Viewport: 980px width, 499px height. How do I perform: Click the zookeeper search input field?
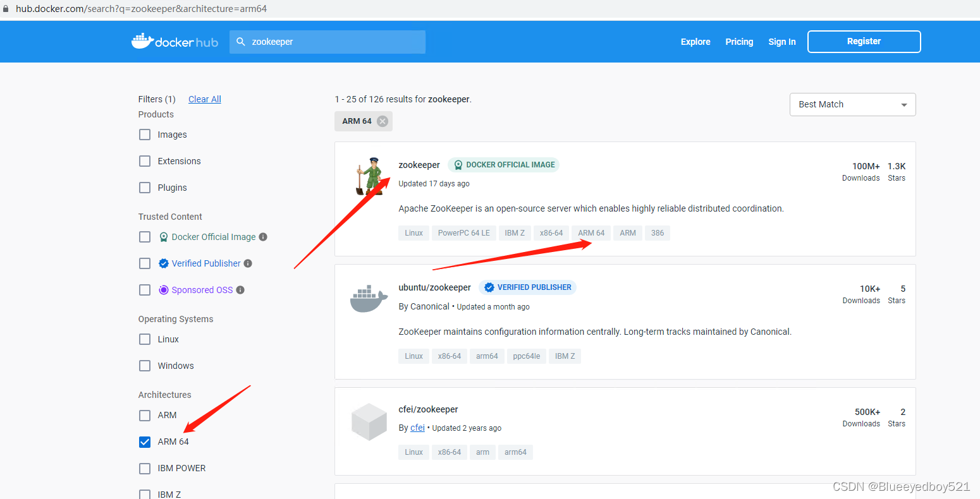(x=328, y=42)
